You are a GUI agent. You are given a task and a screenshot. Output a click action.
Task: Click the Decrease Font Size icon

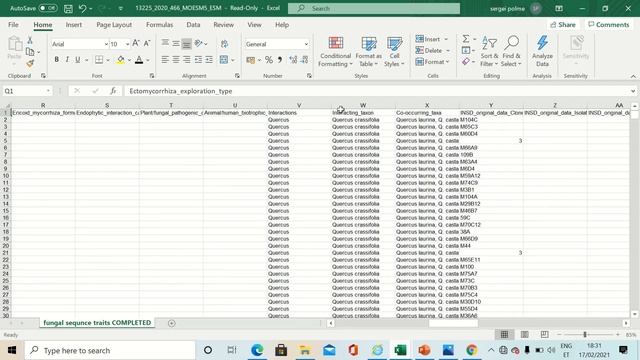click(147, 43)
